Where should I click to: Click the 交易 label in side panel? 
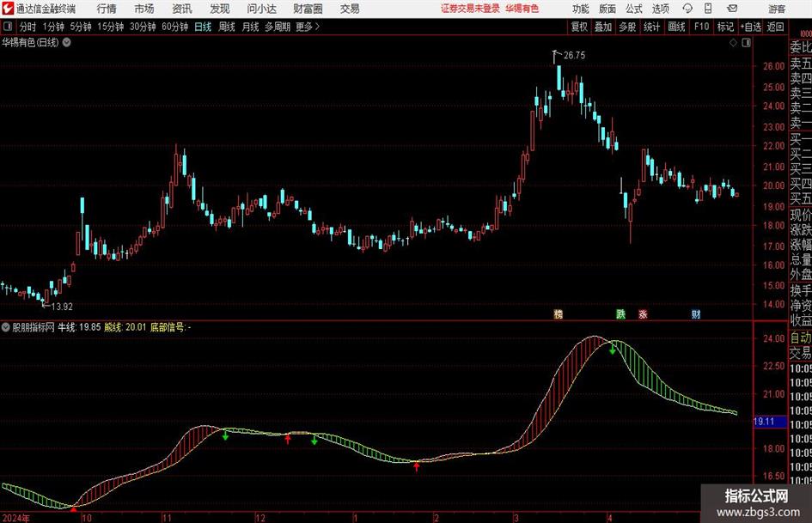(801, 353)
